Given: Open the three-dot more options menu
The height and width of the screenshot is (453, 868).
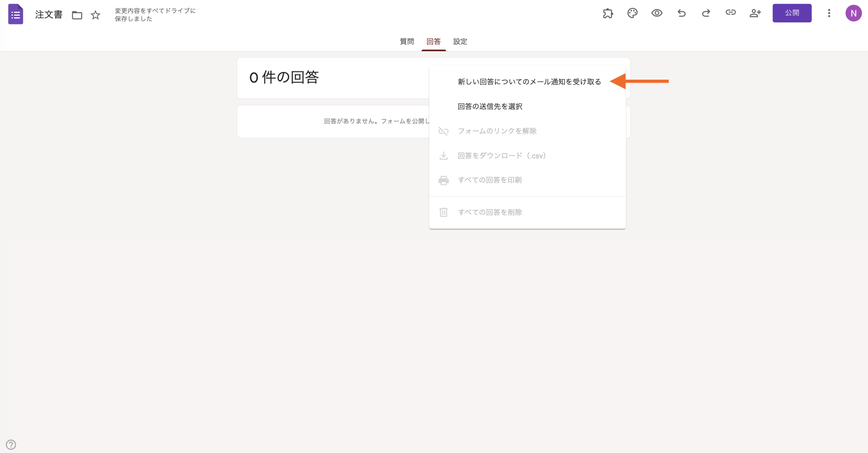Looking at the screenshot, I should (829, 13).
